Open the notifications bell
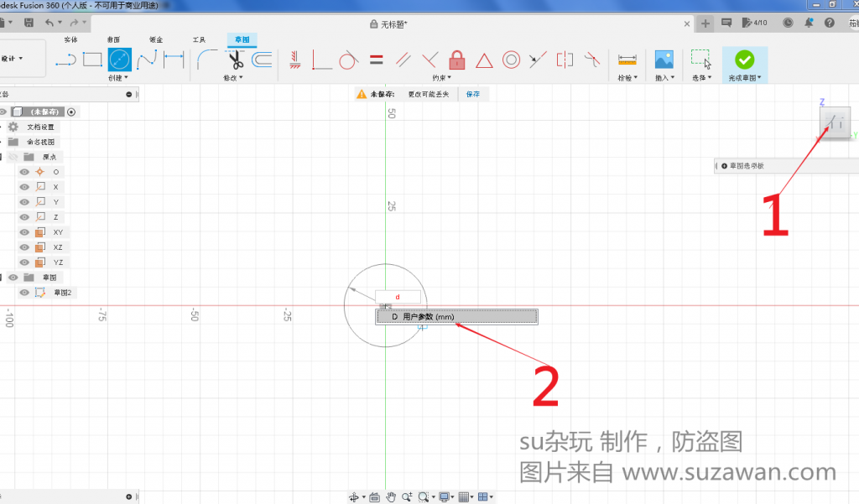The height and width of the screenshot is (504, 859). click(809, 23)
